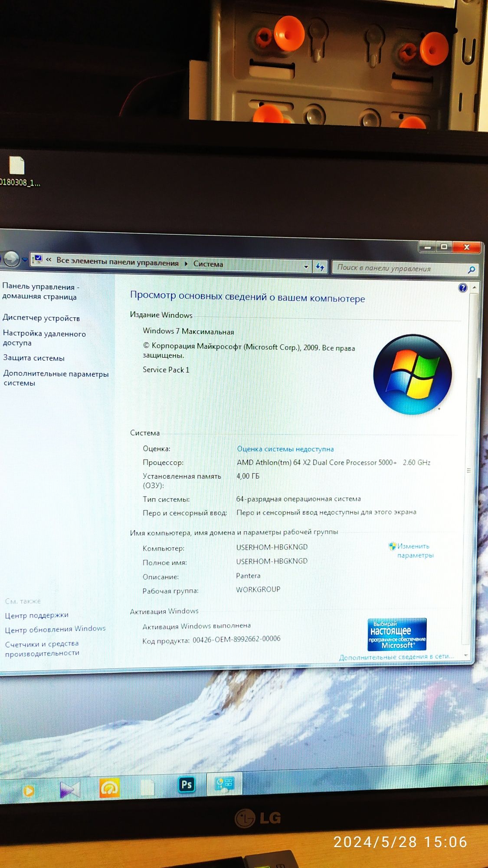Select product code 00426-OEM-8992662-00006
Image resolution: width=488 pixels, height=868 pixels.
click(236, 639)
